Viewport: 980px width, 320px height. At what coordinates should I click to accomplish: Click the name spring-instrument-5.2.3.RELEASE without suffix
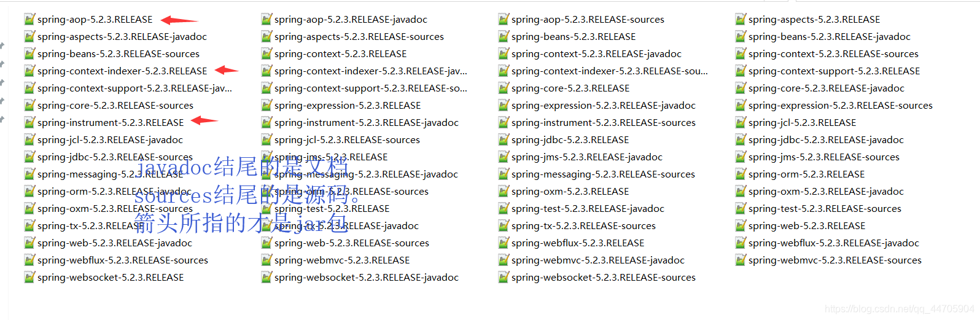coord(111,123)
